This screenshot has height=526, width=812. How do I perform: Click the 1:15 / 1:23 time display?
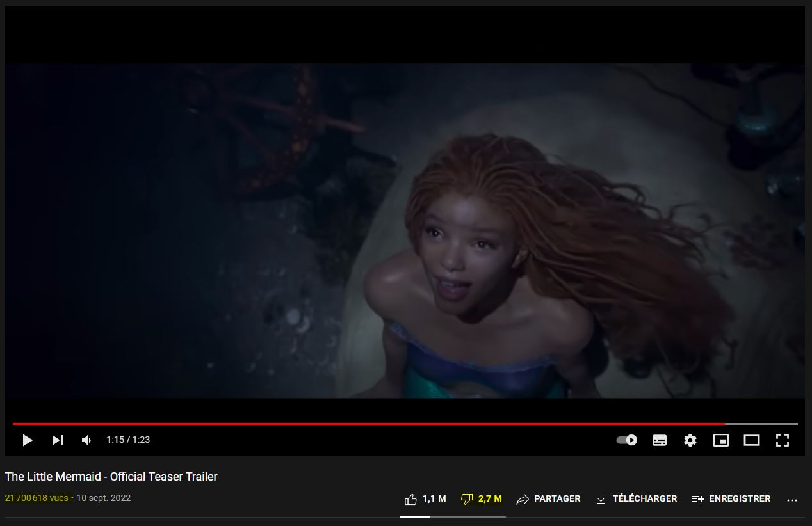coord(128,440)
